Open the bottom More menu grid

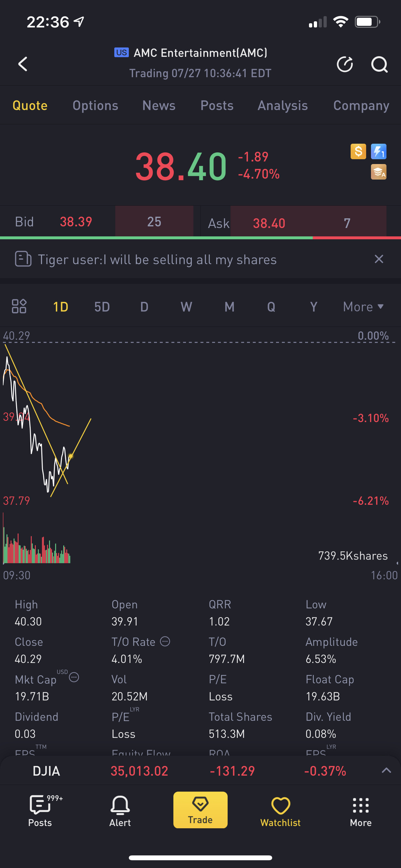click(361, 811)
